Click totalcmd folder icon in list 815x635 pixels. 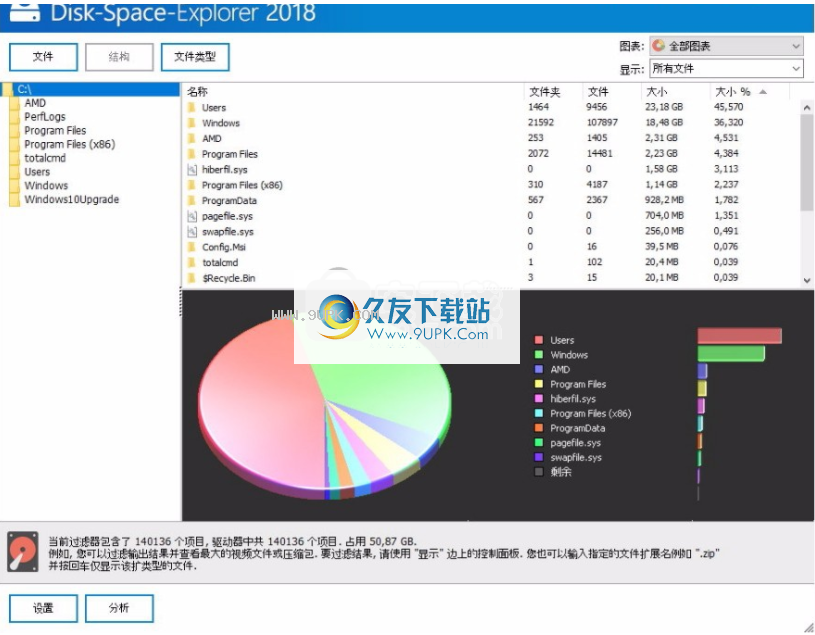point(192,262)
